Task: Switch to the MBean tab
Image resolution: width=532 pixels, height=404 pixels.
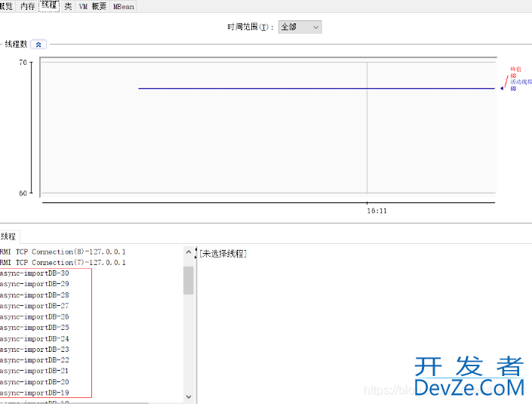Action: 123,7
